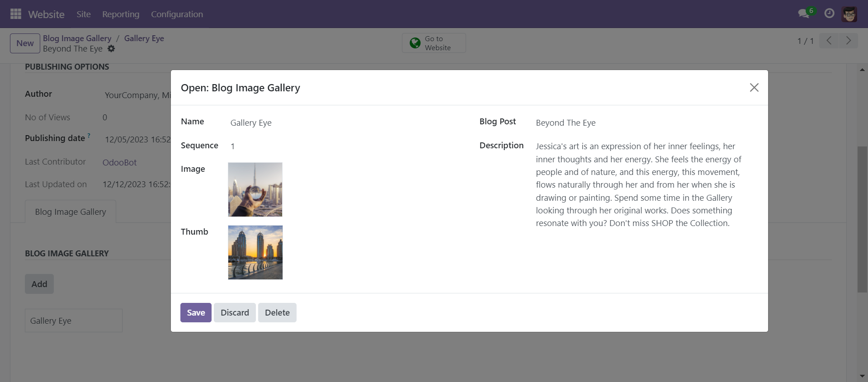This screenshot has width=868, height=382.
Task: Go to the next record arrow
Action: (x=849, y=41)
